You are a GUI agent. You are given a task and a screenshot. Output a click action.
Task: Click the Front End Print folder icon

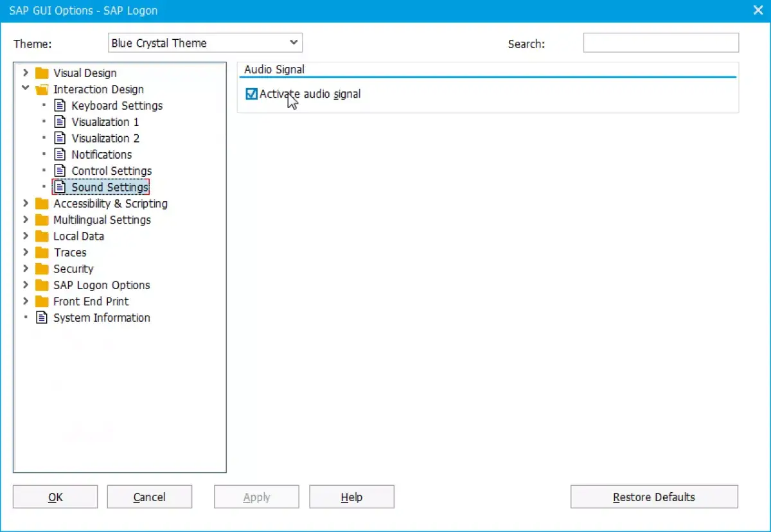(x=42, y=301)
